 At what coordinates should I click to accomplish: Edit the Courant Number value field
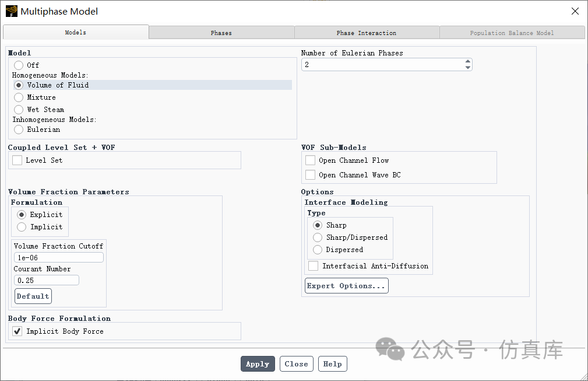tap(46, 279)
